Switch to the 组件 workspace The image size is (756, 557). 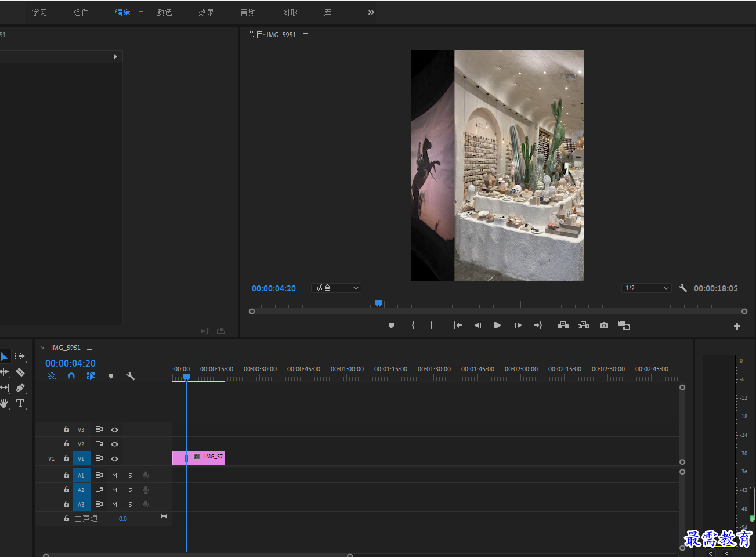coord(81,12)
